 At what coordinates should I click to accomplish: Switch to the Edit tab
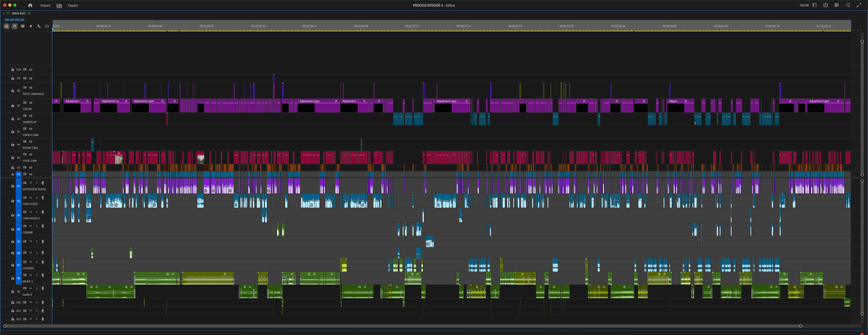[59, 5]
